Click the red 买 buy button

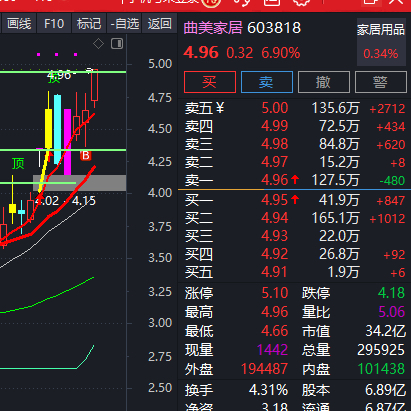coord(210,82)
